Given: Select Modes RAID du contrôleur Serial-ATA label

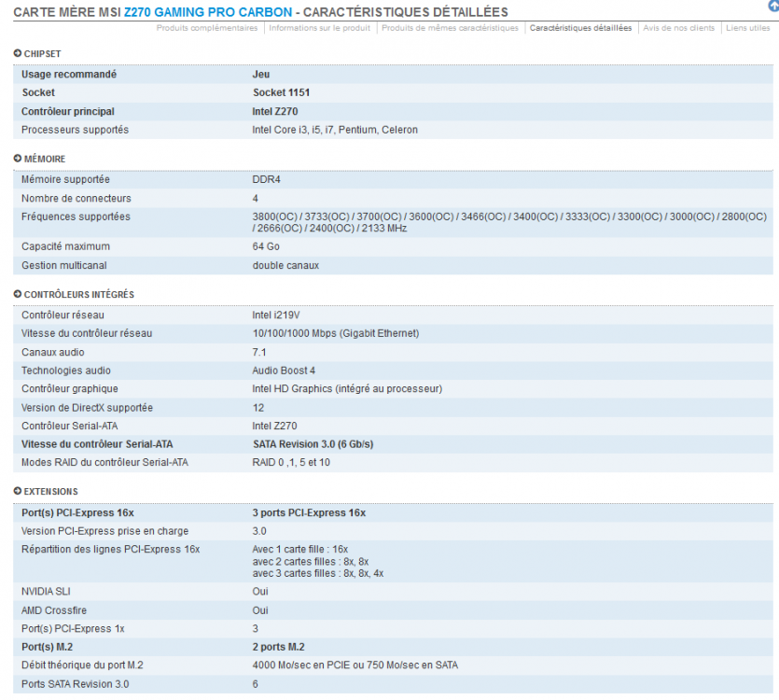Looking at the screenshot, I should (104, 463).
